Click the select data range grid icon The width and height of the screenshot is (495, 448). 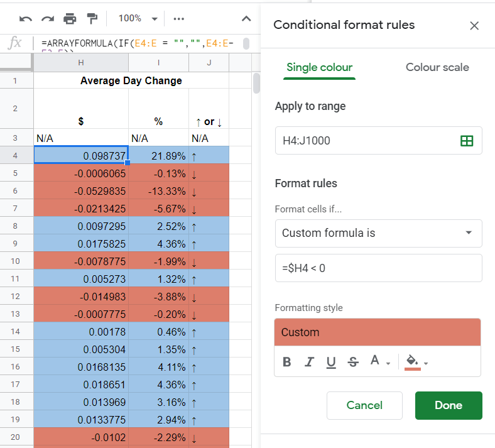point(467,141)
